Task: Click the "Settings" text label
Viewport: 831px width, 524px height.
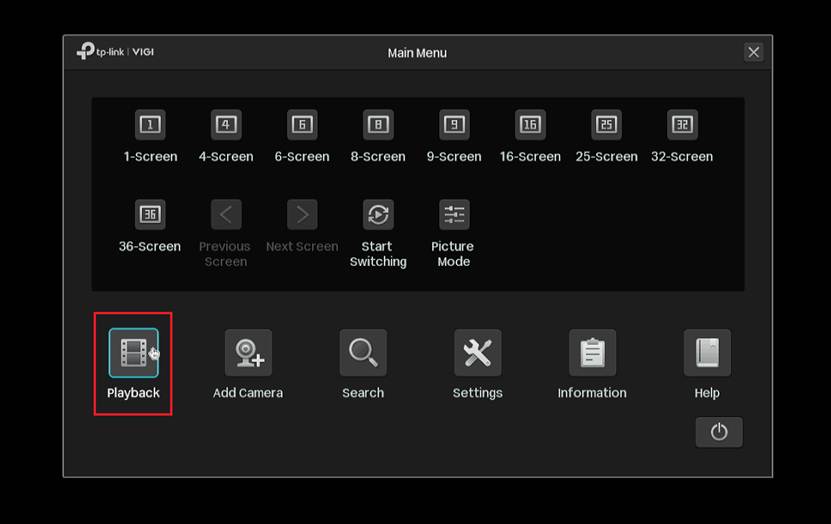Action: coord(478,393)
